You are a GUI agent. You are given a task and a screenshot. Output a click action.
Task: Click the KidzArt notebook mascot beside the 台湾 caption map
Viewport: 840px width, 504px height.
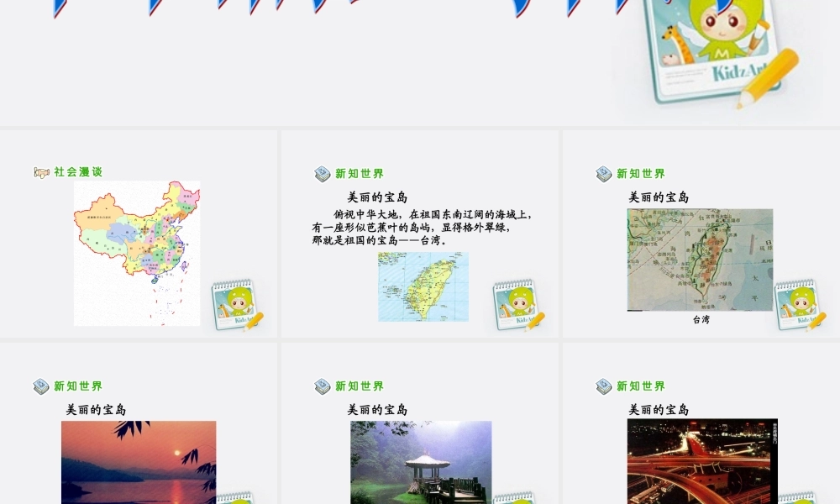pyautogui.click(x=800, y=304)
